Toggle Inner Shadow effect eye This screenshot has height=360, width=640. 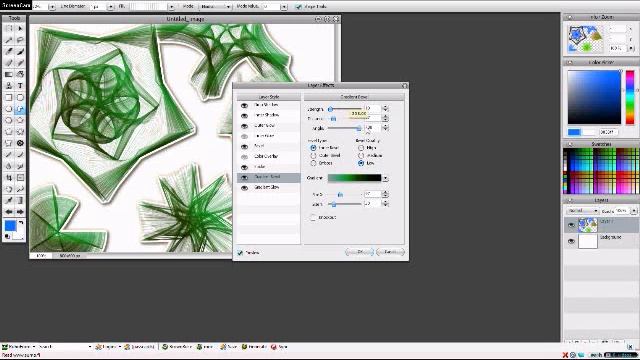244,116
